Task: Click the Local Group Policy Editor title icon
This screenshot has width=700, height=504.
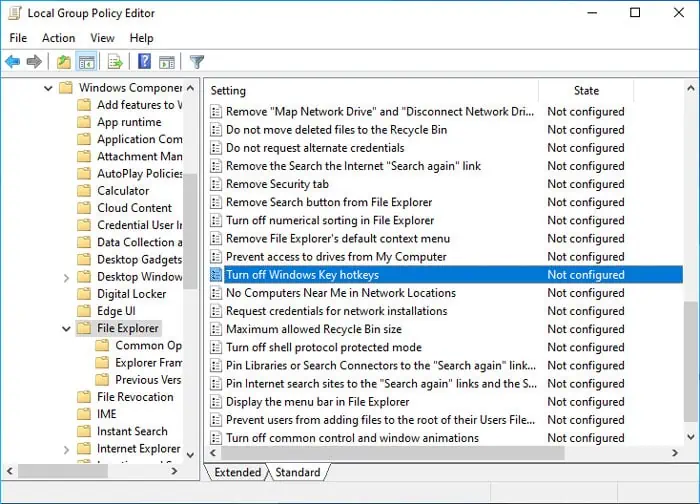Action: 15,13
